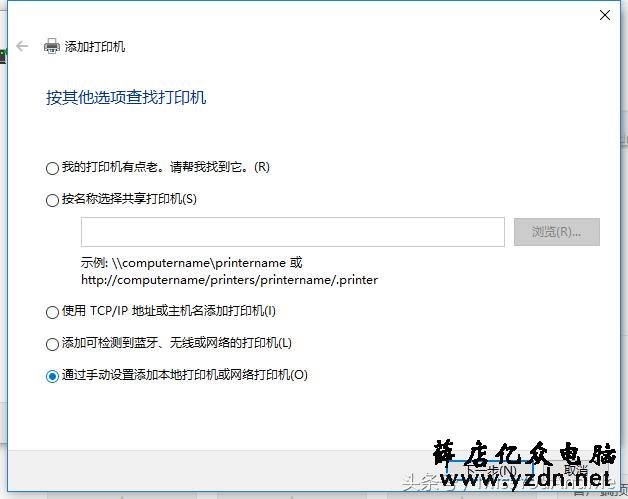Click the http://computername/printers example line
The image size is (628, 499).
(x=229, y=280)
